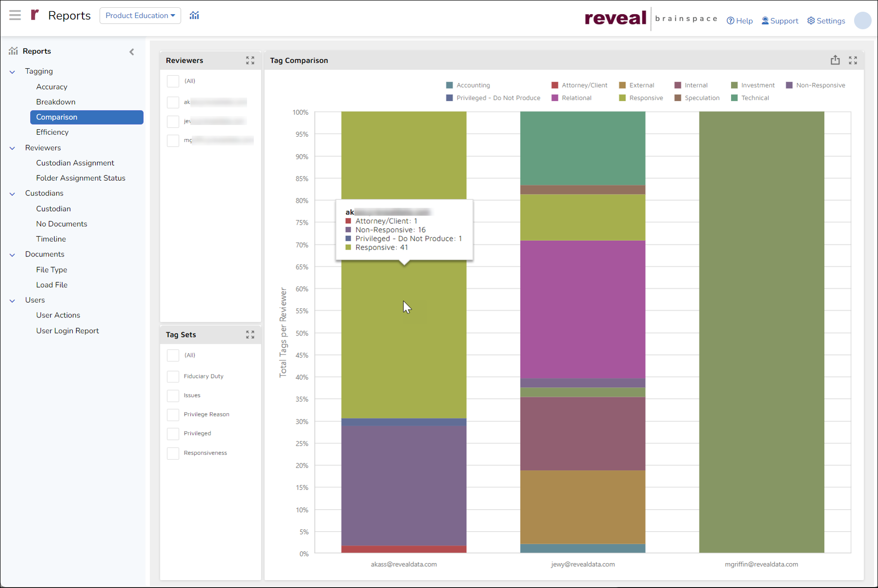This screenshot has height=588, width=878.
Task: Check the Privilege Reason tag set
Action: 173,415
